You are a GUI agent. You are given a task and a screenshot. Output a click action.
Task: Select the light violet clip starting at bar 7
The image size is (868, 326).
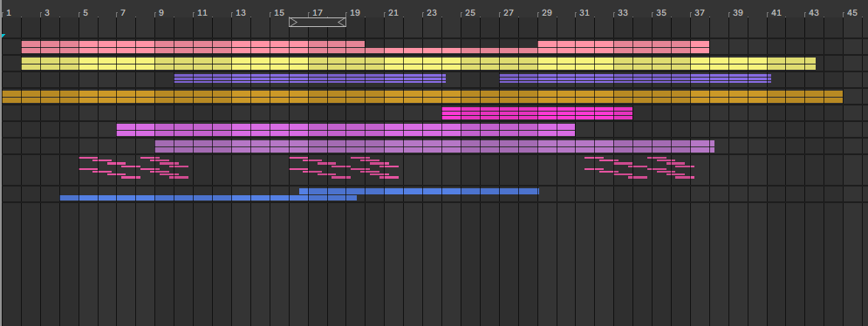[346, 130]
